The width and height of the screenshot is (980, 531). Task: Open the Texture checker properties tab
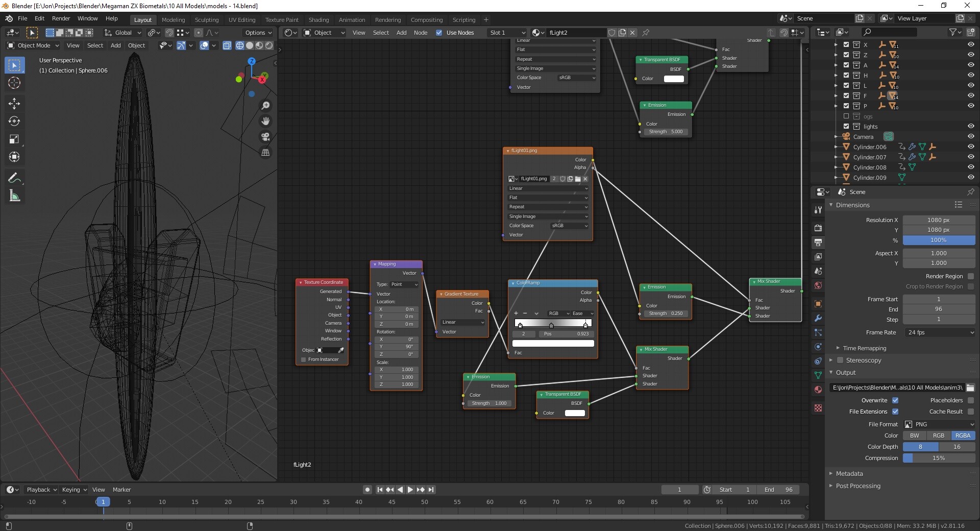(x=818, y=408)
